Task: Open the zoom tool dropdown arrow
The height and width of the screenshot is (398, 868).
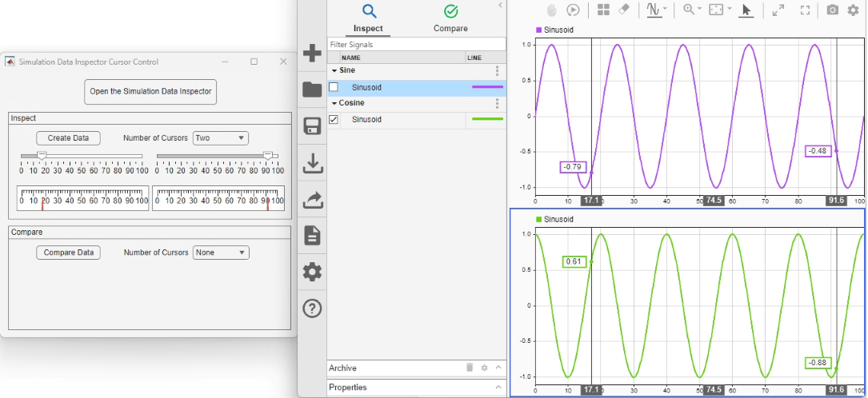Action: (699, 9)
